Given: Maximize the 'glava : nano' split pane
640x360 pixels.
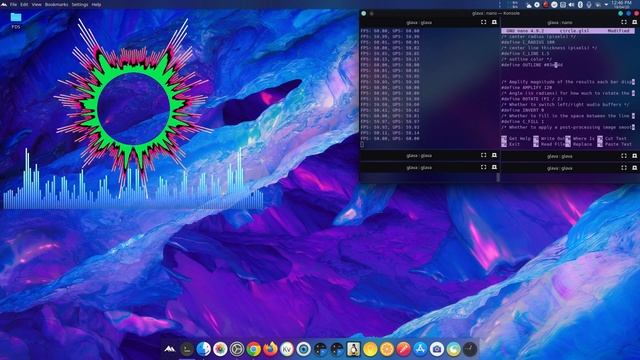Looking at the screenshot, I should coord(624,22).
